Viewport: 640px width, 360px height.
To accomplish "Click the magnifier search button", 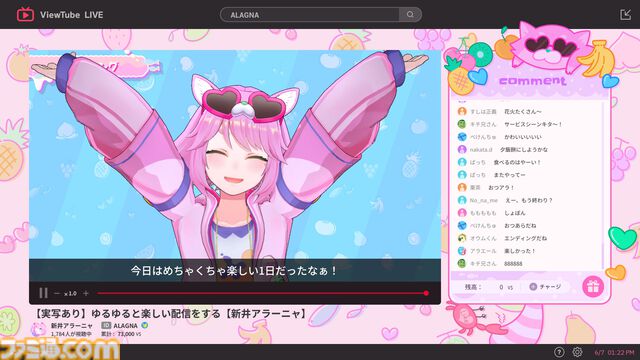I will [x=410, y=15].
